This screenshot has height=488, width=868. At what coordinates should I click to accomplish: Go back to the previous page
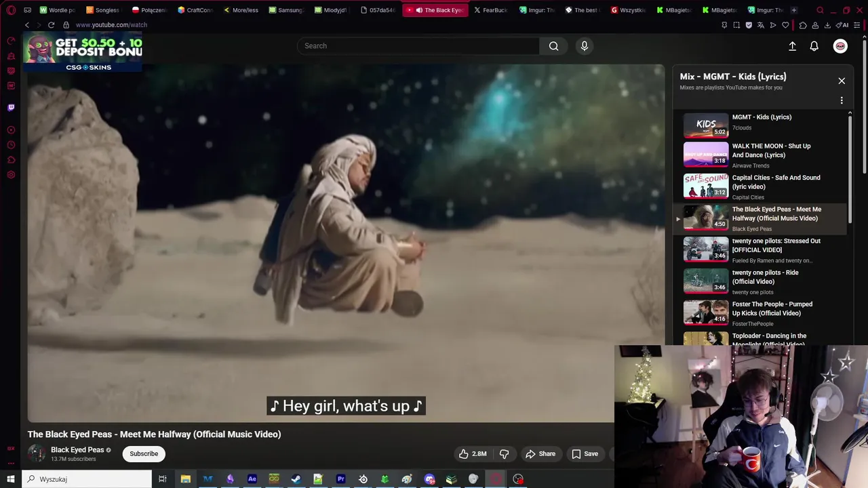(27, 25)
